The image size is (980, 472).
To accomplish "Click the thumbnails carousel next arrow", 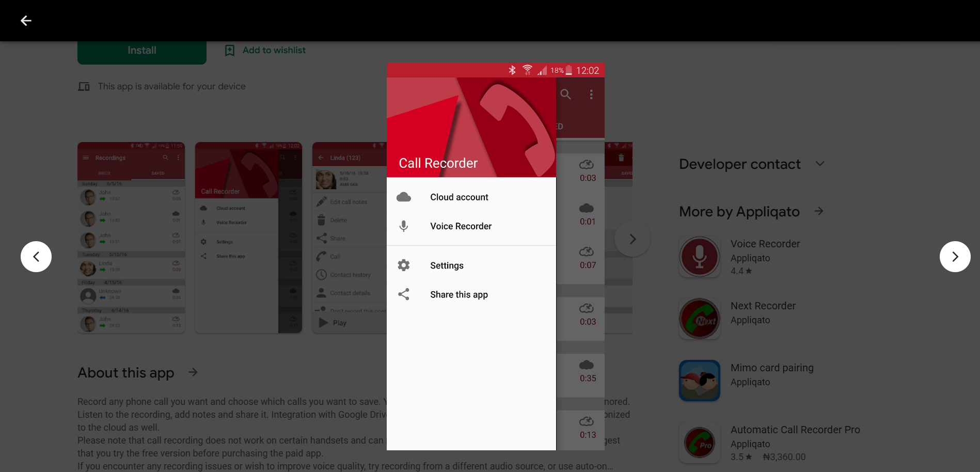I will click(633, 239).
